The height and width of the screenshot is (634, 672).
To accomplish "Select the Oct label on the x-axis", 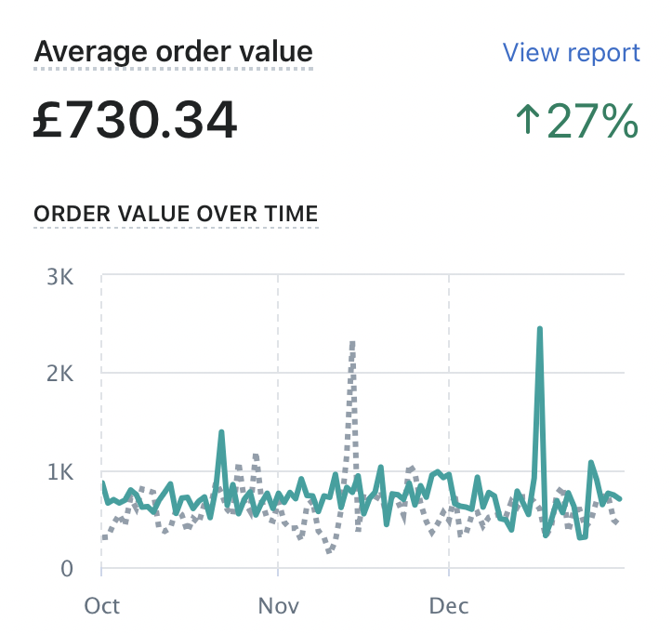I will point(102,606).
